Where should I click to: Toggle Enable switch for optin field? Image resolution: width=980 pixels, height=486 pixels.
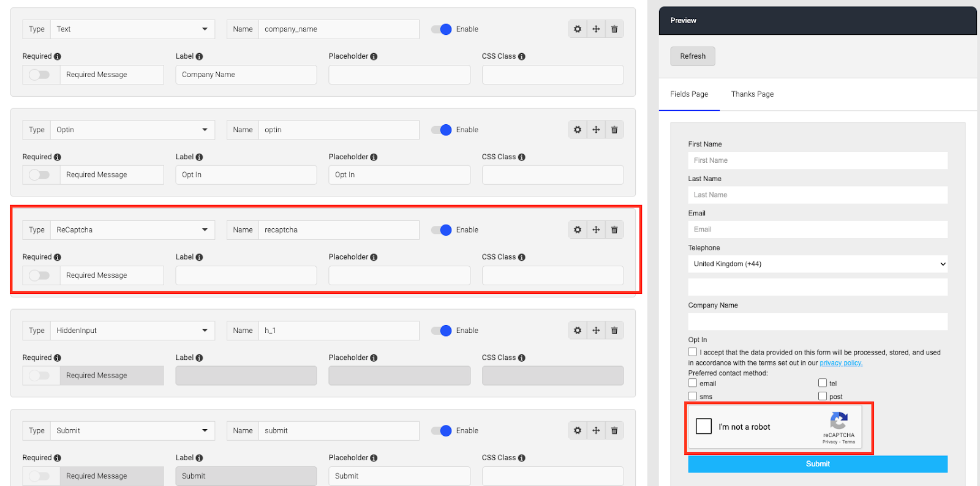(x=441, y=130)
